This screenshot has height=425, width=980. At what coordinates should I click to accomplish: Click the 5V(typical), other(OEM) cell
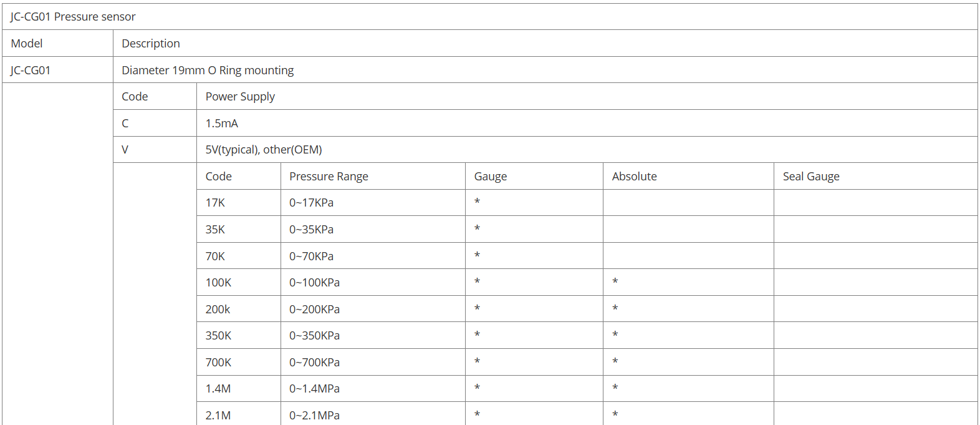264,150
